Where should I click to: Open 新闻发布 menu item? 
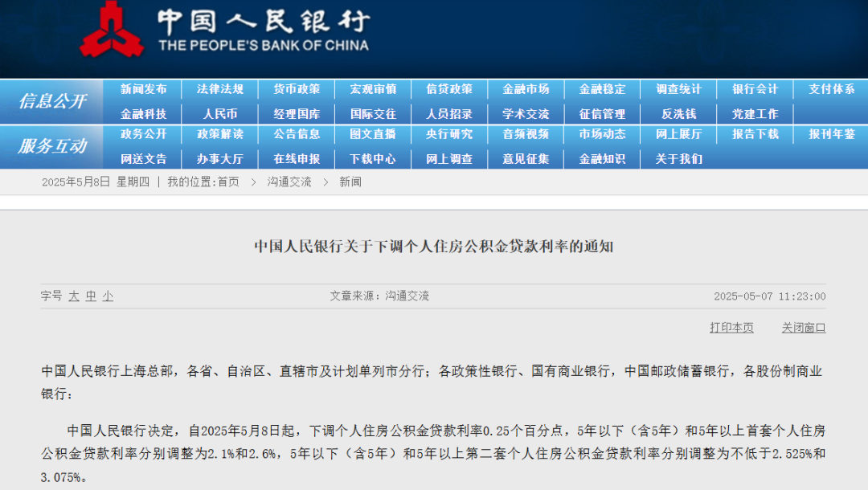pos(144,89)
